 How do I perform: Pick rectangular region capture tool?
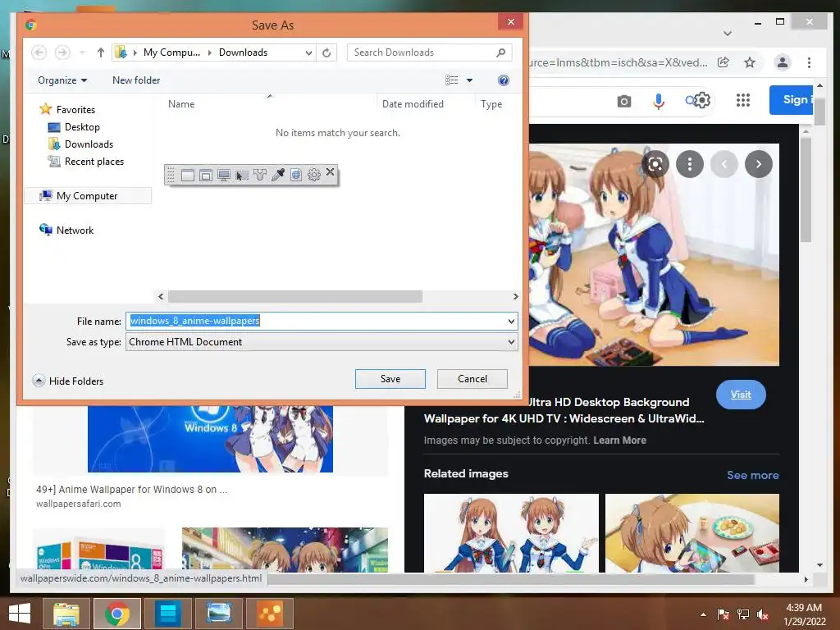click(242, 176)
